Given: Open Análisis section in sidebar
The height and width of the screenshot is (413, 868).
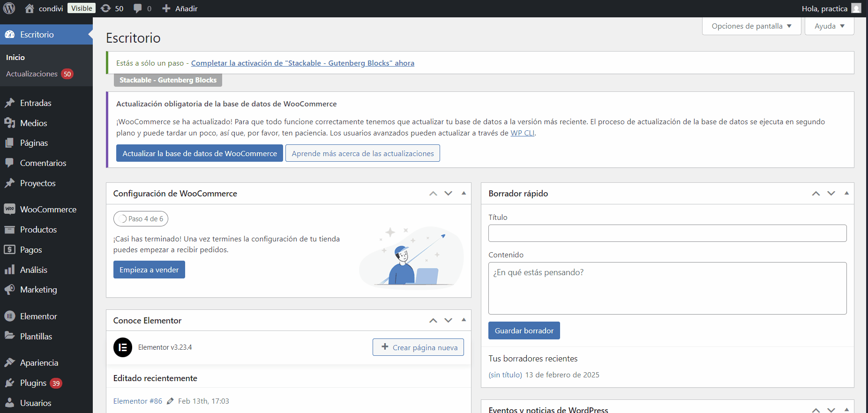Looking at the screenshot, I should point(33,270).
